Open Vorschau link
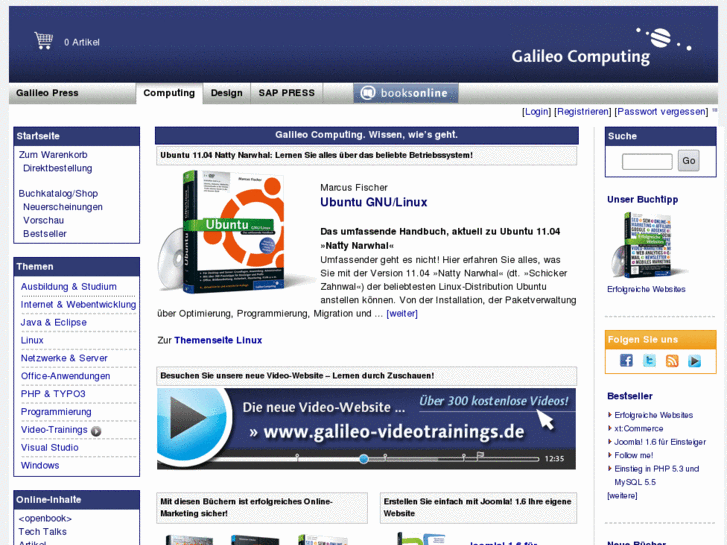Viewport: 727px width, 545px height. point(44,220)
